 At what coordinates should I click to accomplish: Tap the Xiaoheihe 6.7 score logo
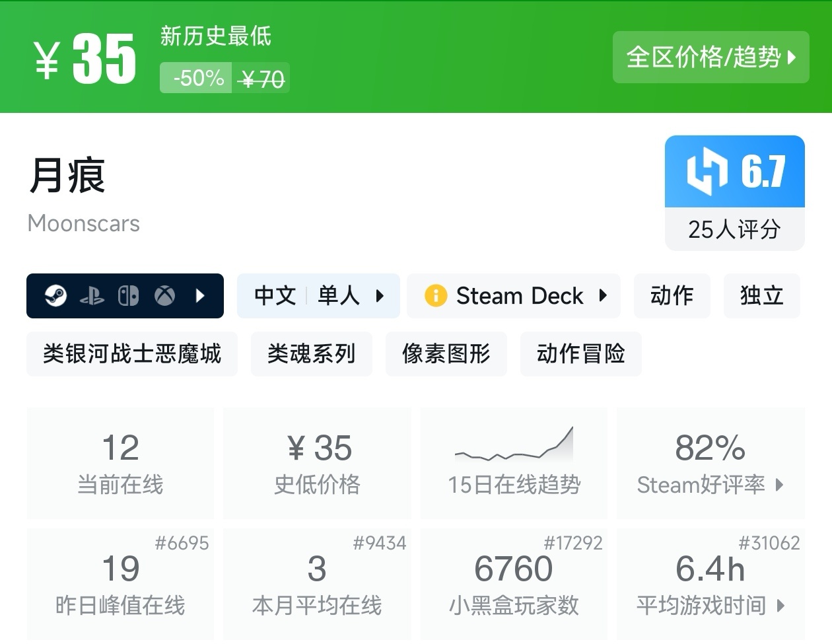click(x=707, y=172)
